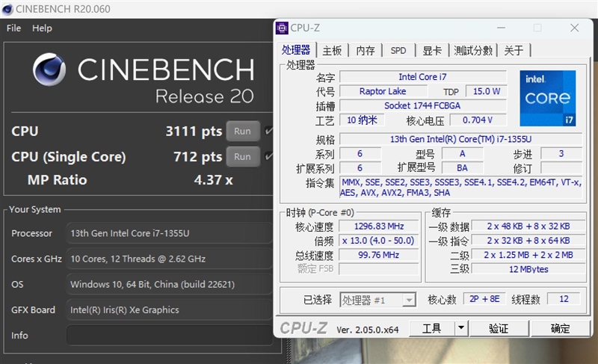Click the 名字 value Intel Core i7
598x364 pixels.
point(422,76)
